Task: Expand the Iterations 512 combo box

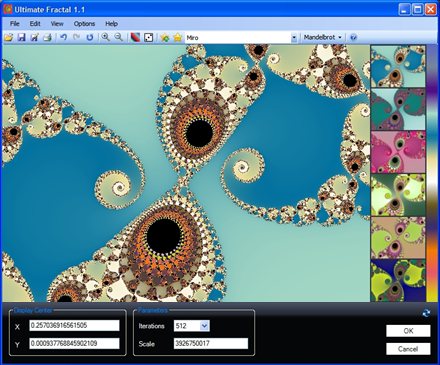Action: [204, 326]
